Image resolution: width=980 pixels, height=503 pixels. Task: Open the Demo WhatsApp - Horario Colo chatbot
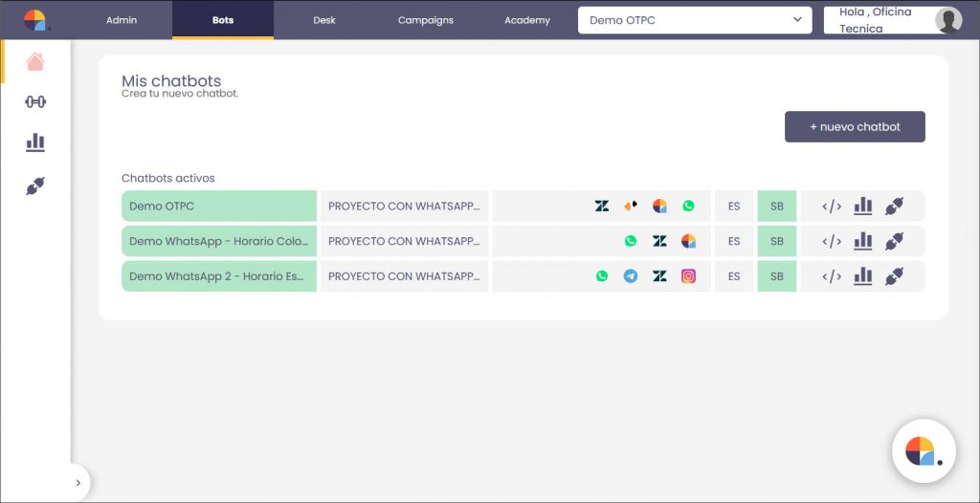coord(219,241)
